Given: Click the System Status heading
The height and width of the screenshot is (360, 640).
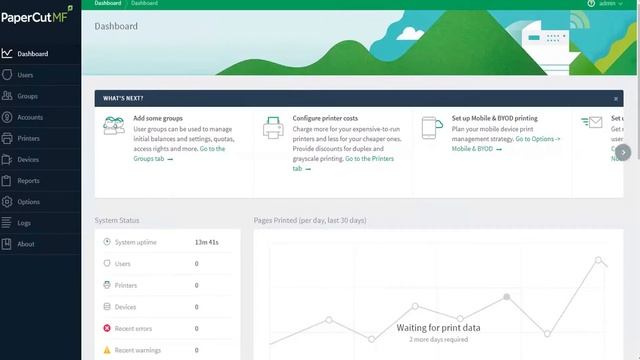Looking at the screenshot, I should pyautogui.click(x=117, y=220).
